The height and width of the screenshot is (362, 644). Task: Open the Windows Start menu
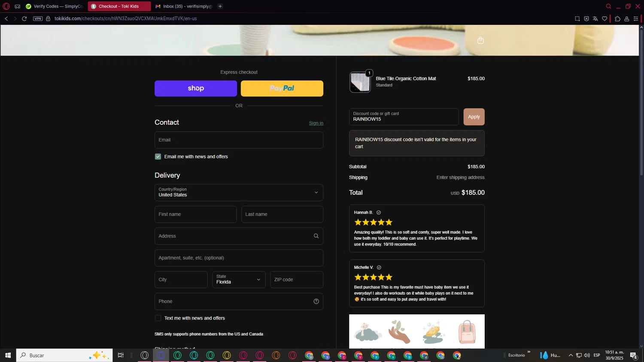click(x=8, y=355)
